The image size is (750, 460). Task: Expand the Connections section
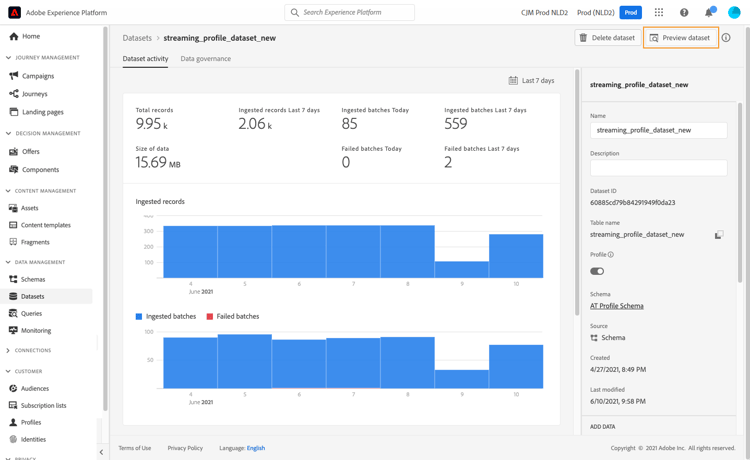(8, 350)
